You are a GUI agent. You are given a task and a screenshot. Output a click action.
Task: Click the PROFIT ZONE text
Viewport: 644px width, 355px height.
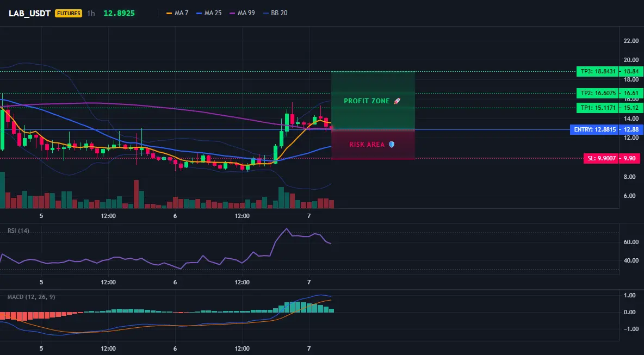(367, 101)
